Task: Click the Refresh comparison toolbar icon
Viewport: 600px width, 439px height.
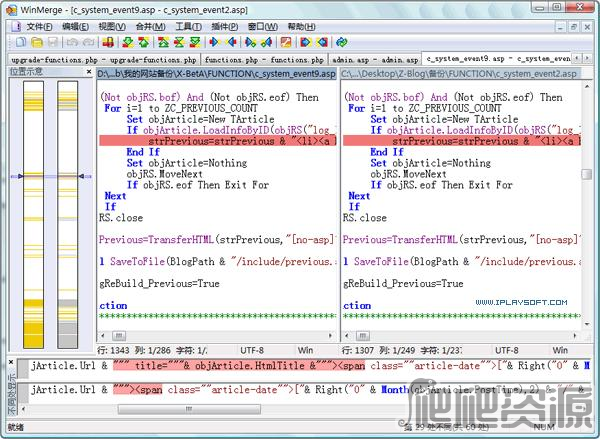Action: (341, 43)
